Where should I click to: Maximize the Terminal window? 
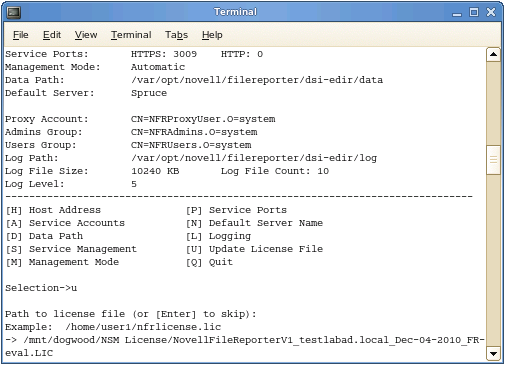point(474,12)
